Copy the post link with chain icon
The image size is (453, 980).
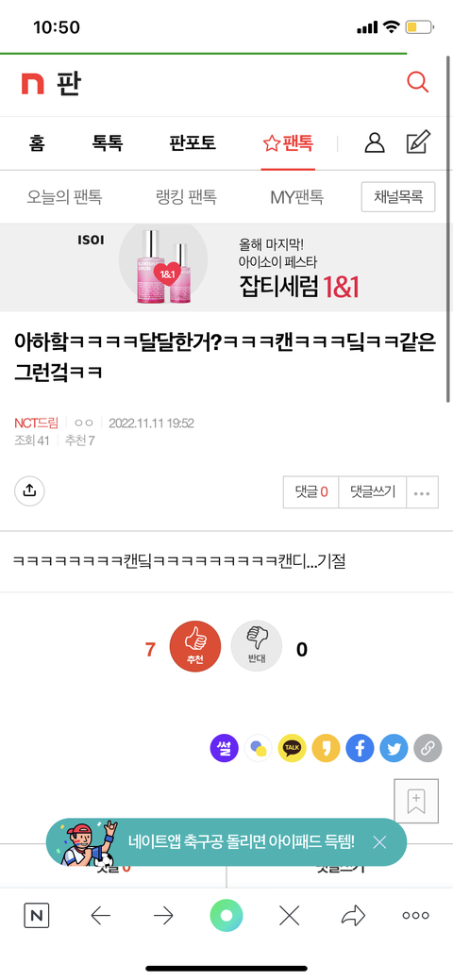(x=428, y=748)
